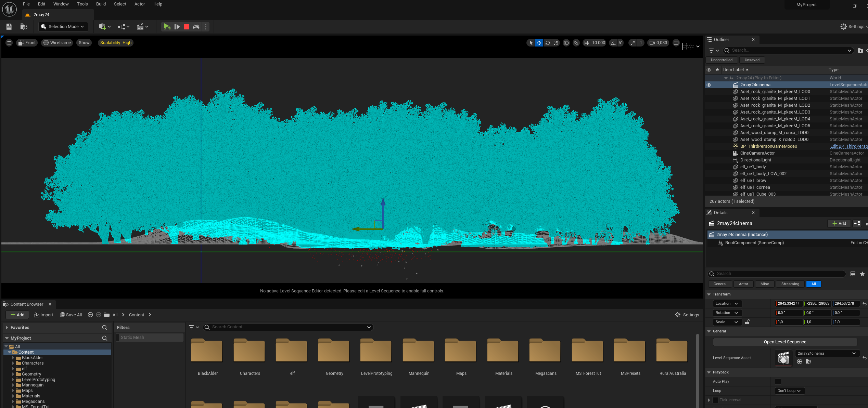Viewport: 868px width, 408px height.
Task: Expand the BlackAlder folder in tree
Action: 13,358
